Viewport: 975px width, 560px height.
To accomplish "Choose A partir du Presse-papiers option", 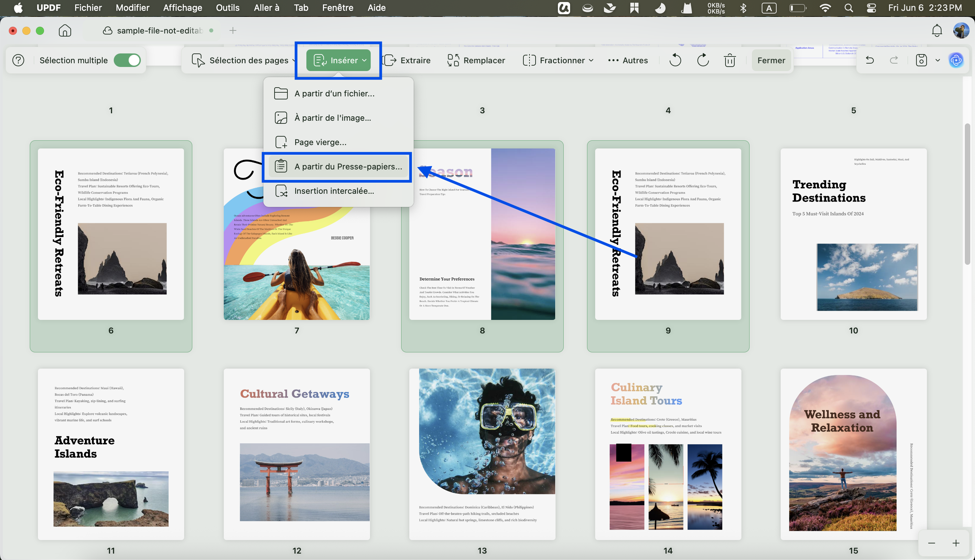I will tap(338, 166).
